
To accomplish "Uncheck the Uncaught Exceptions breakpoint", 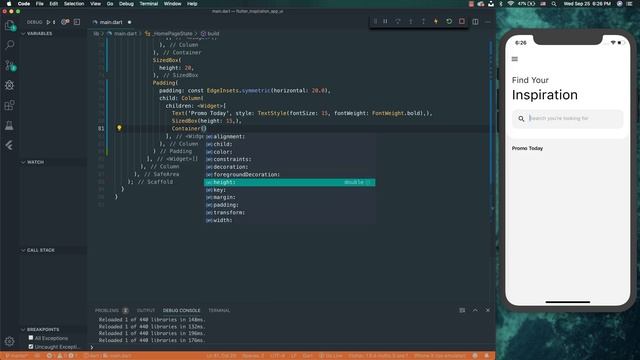I will (31, 347).
